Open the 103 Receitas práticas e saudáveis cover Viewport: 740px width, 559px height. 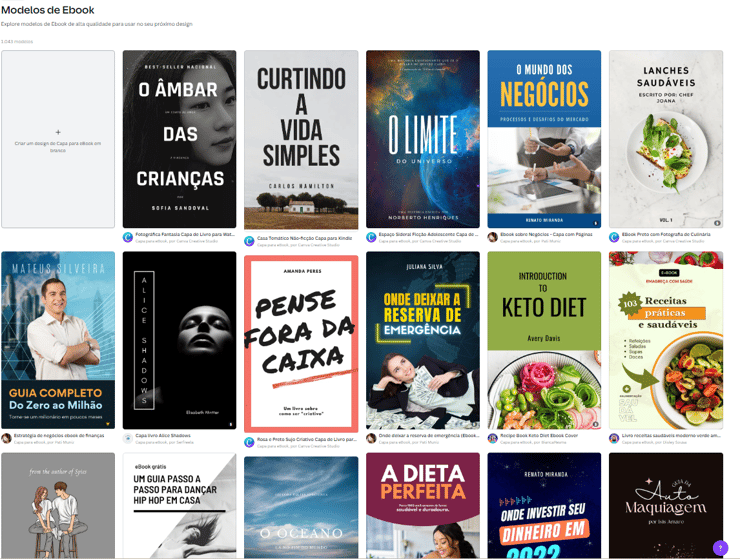point(666,340)
